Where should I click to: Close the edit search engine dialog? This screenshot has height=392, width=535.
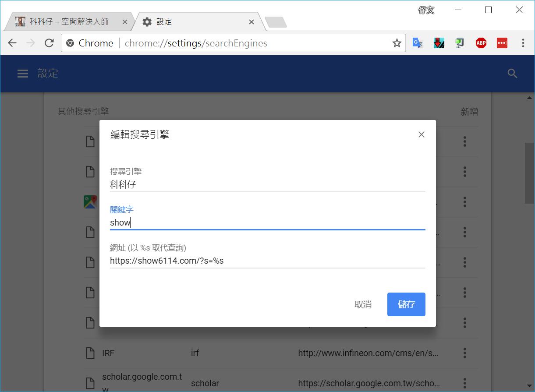(x=421, y=134)
